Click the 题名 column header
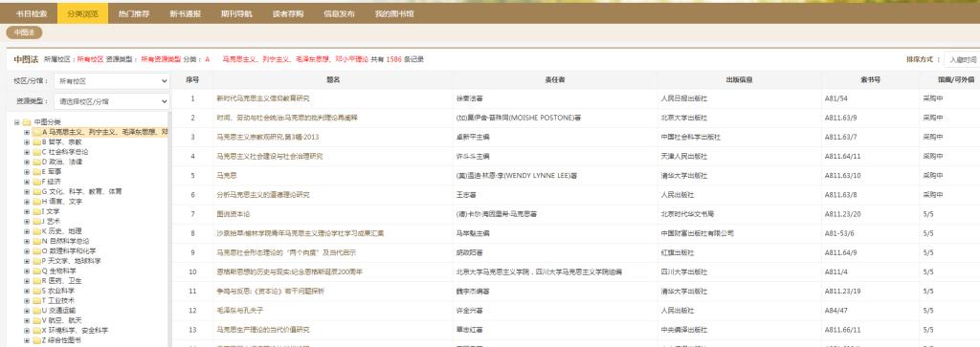 [332, 80]
